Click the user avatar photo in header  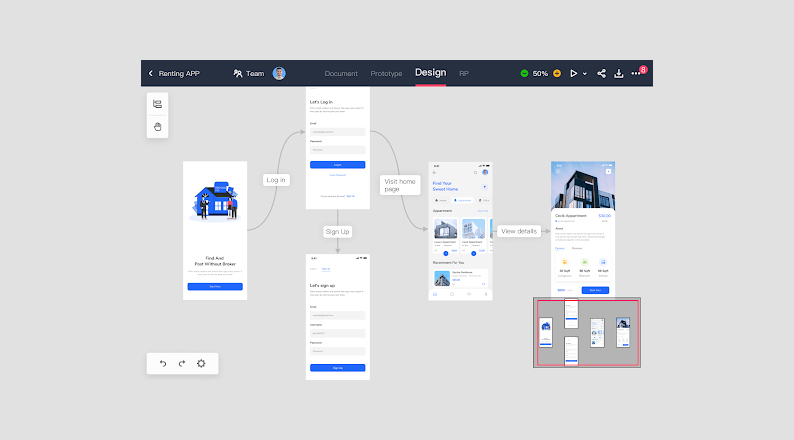pos(279,73)
